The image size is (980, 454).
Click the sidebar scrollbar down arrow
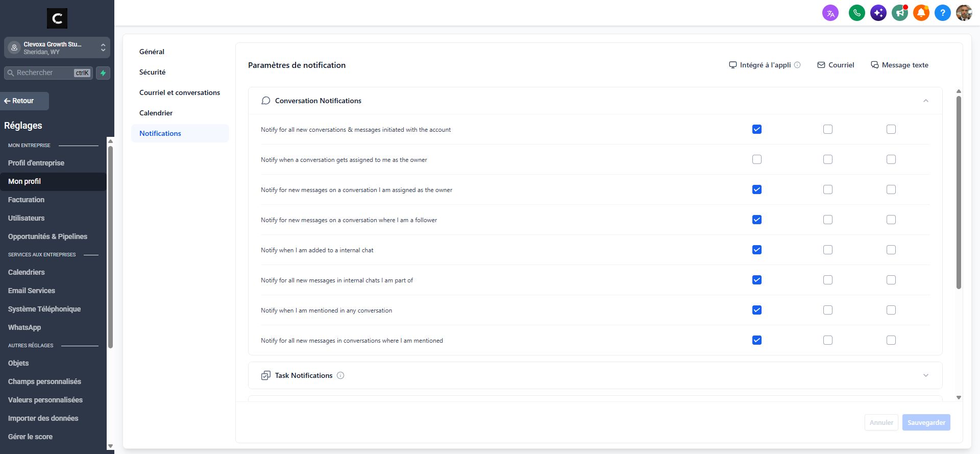pyautogui.click(x=110, y=446)
